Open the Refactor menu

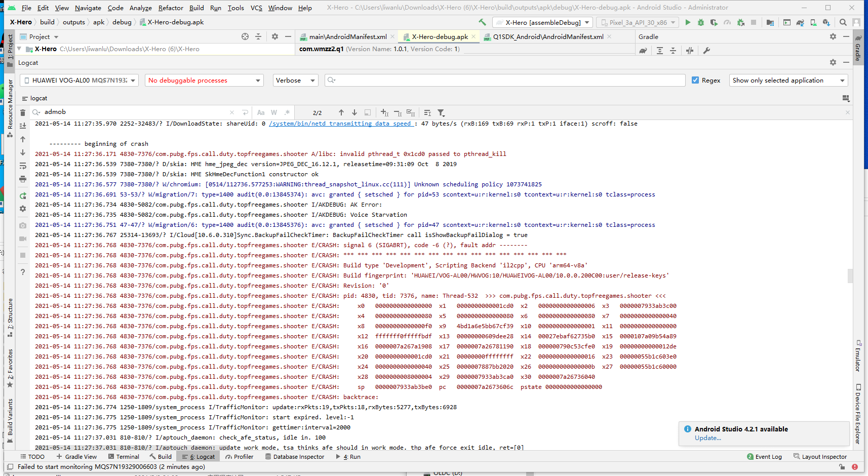[171, 8]
